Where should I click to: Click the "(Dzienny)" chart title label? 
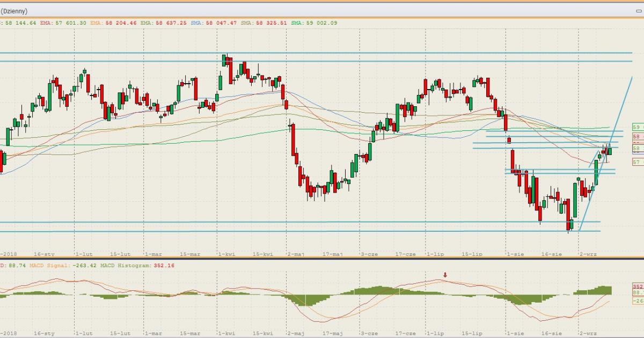(14, 11)
